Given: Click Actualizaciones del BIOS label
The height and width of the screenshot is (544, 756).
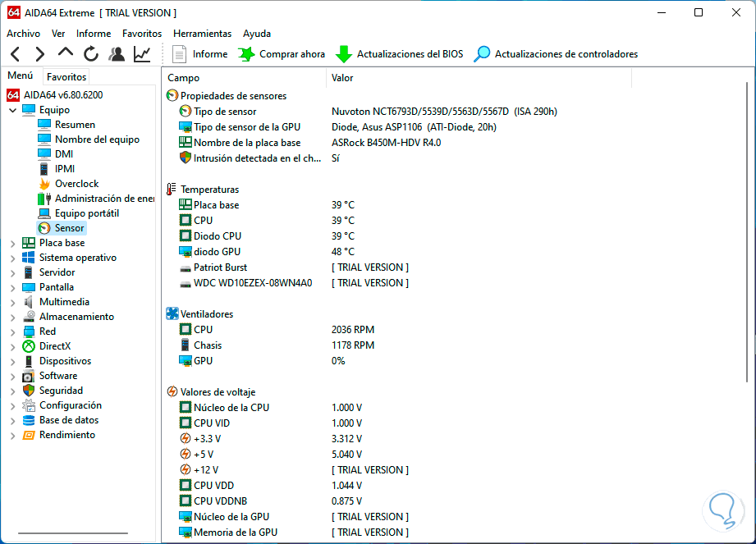Looking at the screenshot, I should [x=410, y=54].
